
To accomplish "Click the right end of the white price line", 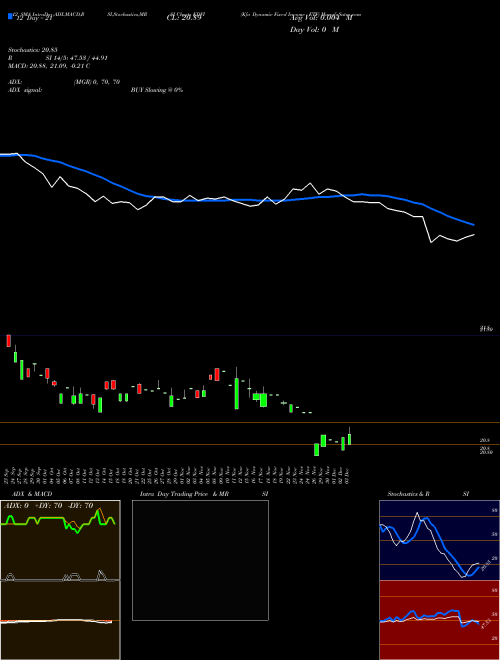I will (x=473, y=234).
